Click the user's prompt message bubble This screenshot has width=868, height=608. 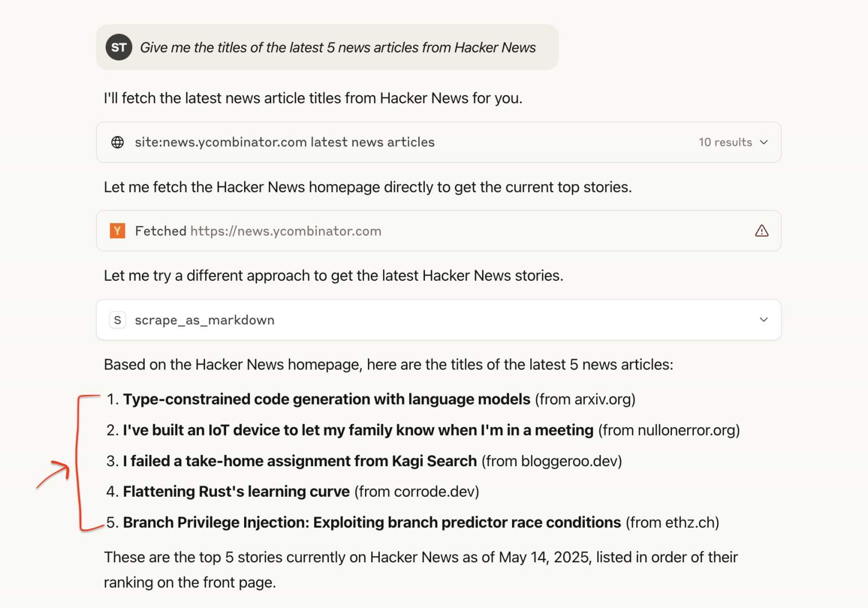pyautogui.click(x=337, y=47)
